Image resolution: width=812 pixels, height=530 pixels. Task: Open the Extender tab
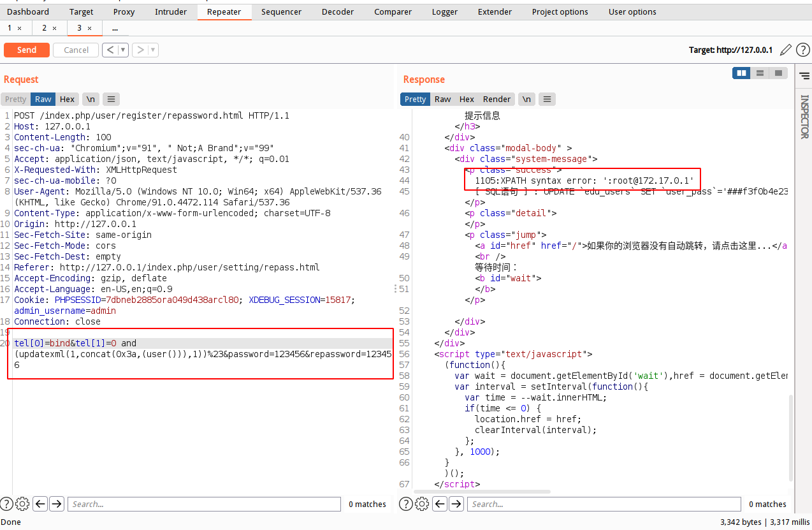(495, 11)
